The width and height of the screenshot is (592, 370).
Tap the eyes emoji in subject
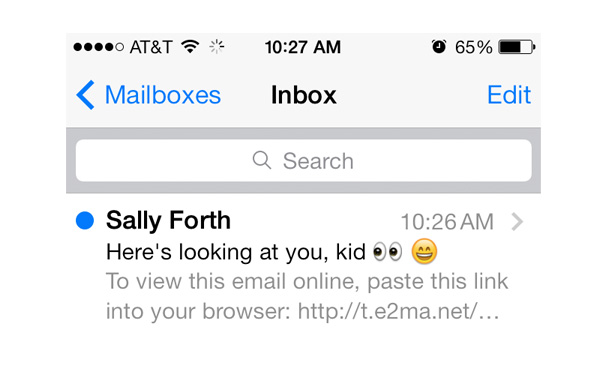[387, 252]
